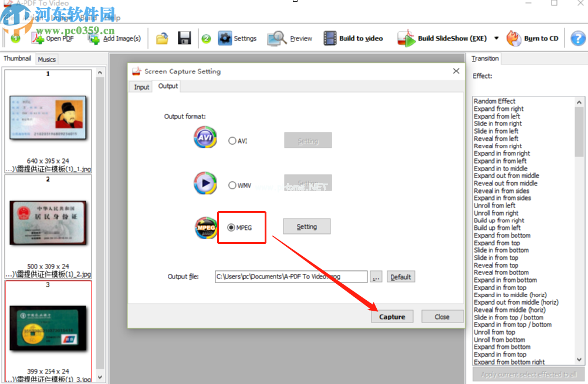Expand Build SlideShow (EXE) dropdown arrow
588x384 pixels.
pos(496,39)
